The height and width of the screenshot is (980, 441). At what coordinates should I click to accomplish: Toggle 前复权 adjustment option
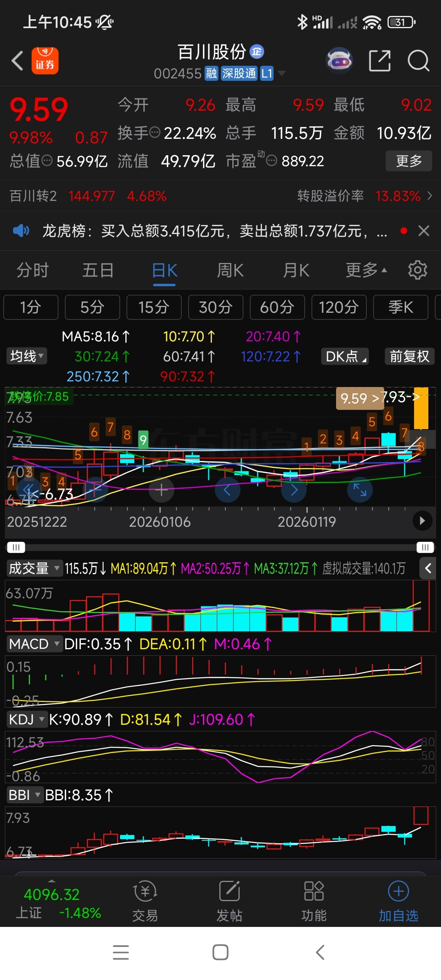coord(410,356)
